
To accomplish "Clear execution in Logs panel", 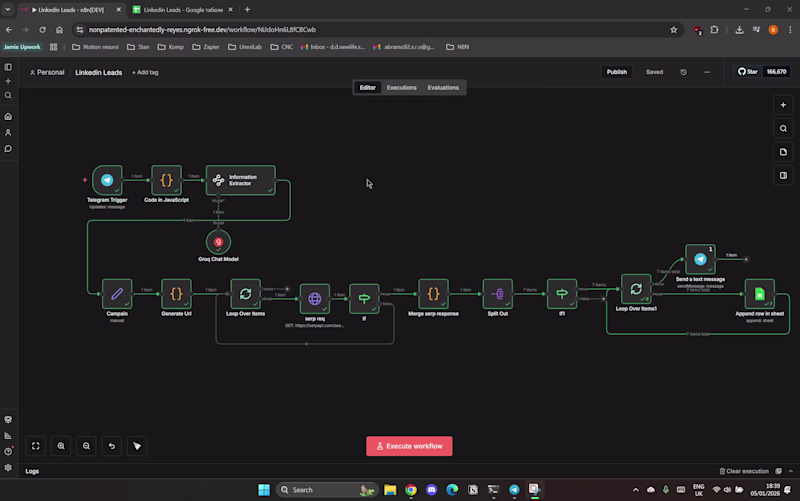I will coord(744,471).
